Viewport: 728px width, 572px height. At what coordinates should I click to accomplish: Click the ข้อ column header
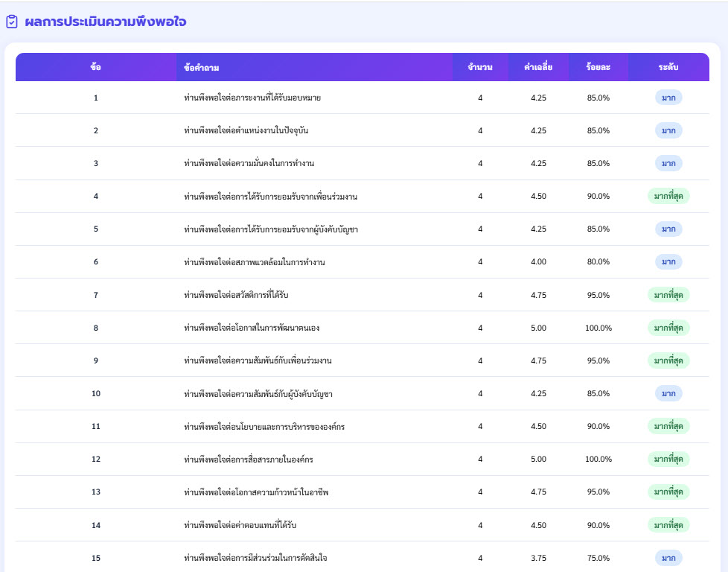click(95, 67)
